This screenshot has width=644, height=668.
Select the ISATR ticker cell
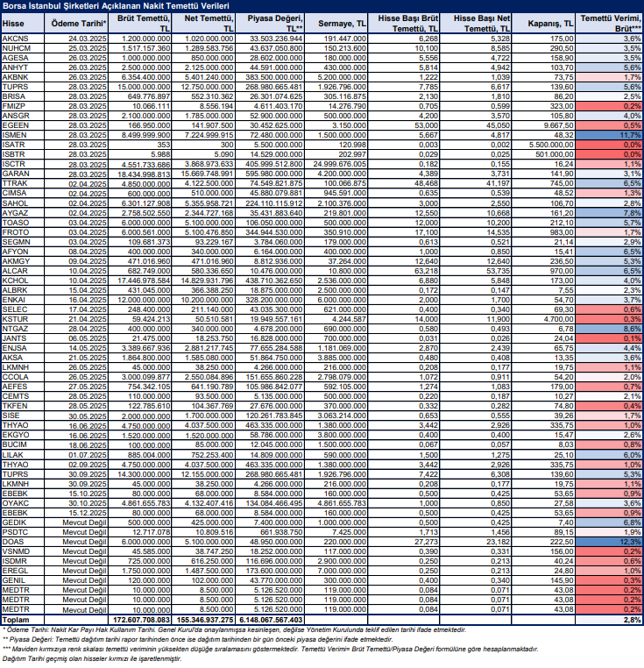pos(23,145)
